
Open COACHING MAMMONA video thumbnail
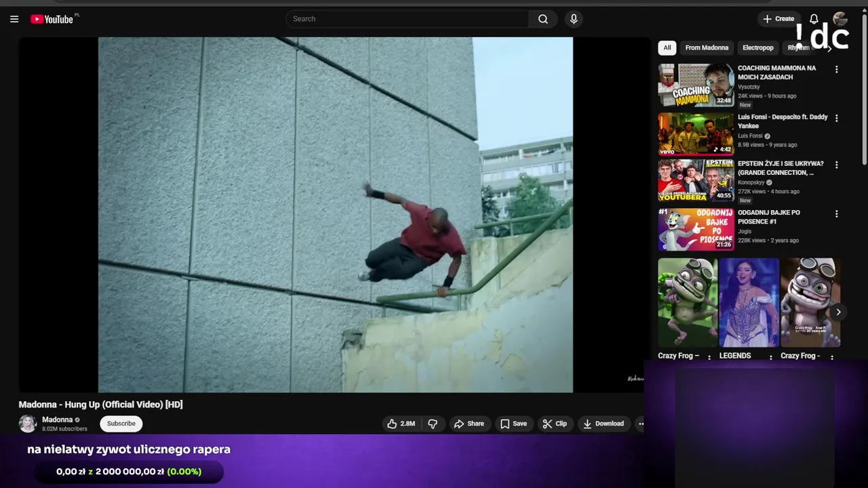(696, 85)
